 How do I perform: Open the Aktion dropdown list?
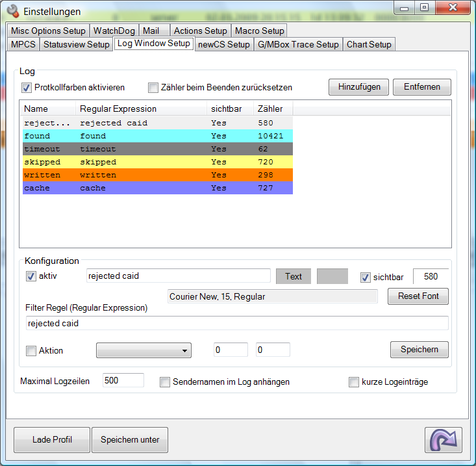pos(144,351)
